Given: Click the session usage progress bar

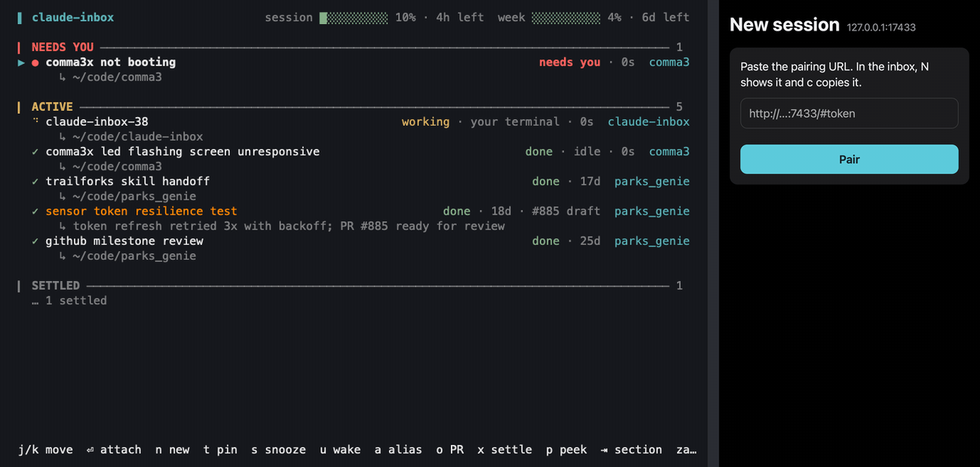Looking at the screenshot, I should [354, 17].
